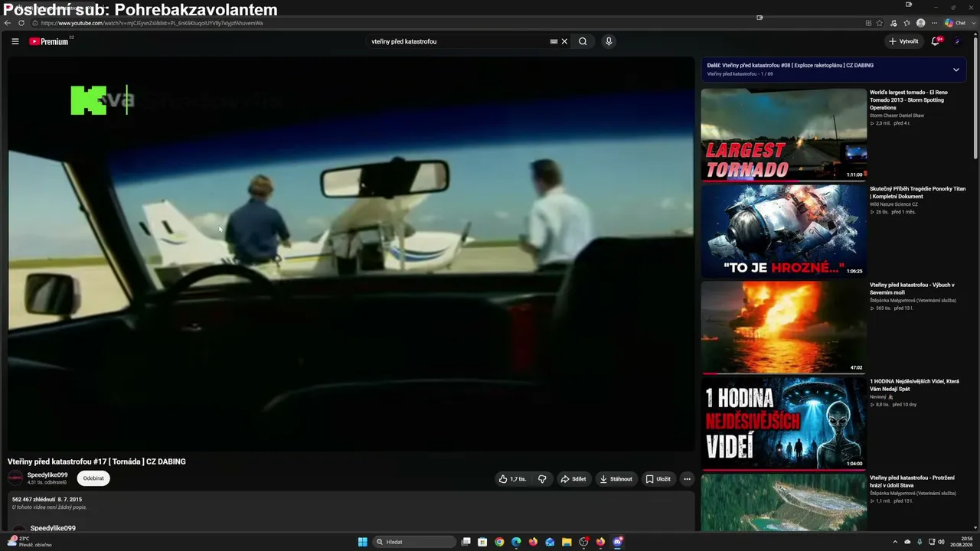The width and height of the screenshot is (980, 551).
Task: Launch Microsoft Store from the taskbar
Action: coord(482,542)
